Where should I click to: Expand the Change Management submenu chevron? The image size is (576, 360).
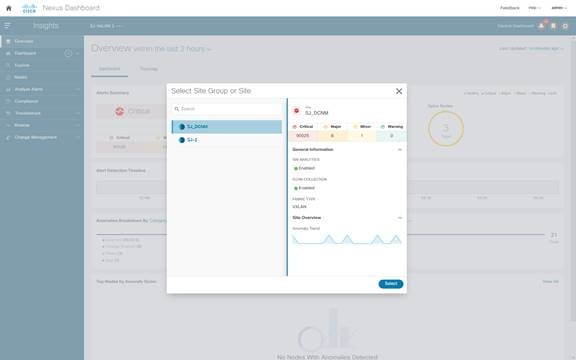coord(78,137)
